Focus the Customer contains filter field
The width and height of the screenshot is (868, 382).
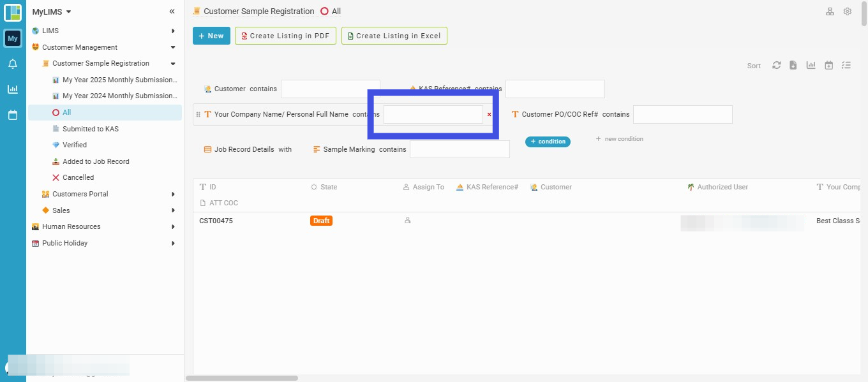[330, 89]
